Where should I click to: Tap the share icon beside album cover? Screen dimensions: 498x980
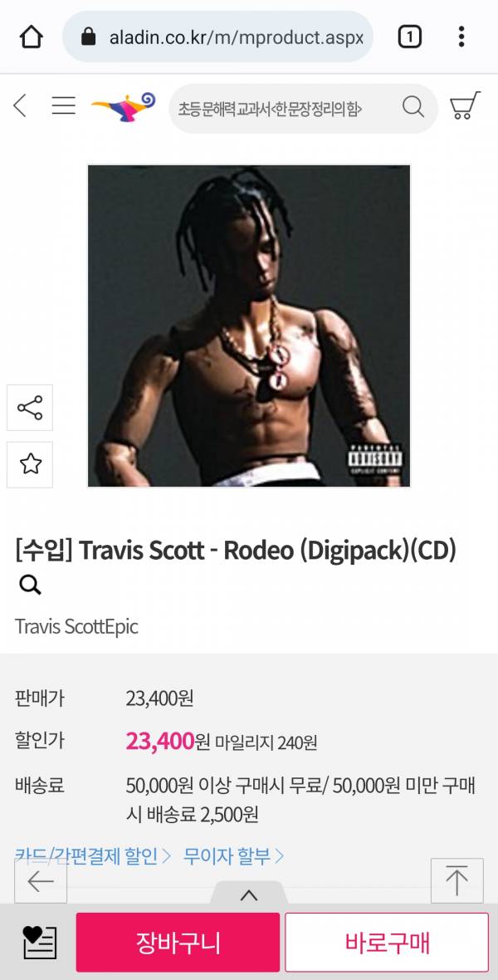pyautogui.click(x=30, y=408)
